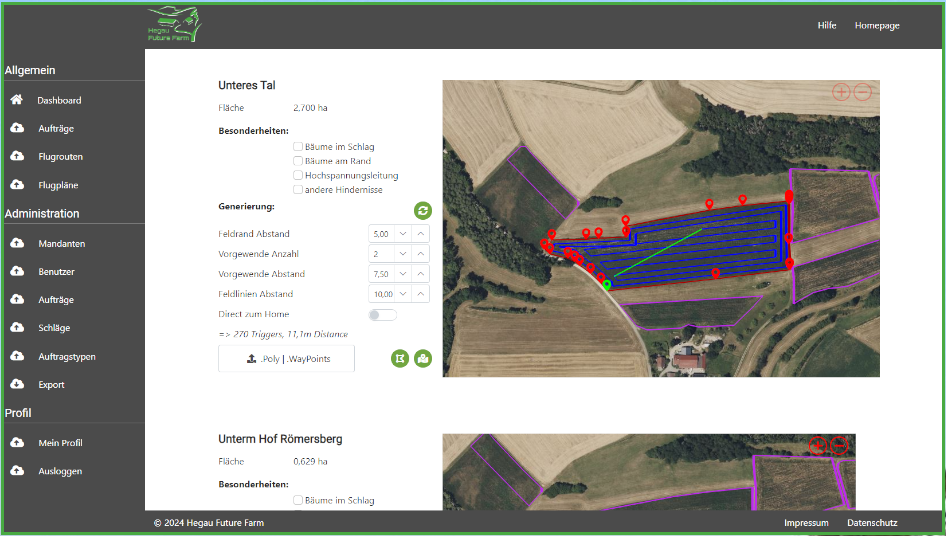
Task: Click the green home marker on map
Action: tap(607, 285)
